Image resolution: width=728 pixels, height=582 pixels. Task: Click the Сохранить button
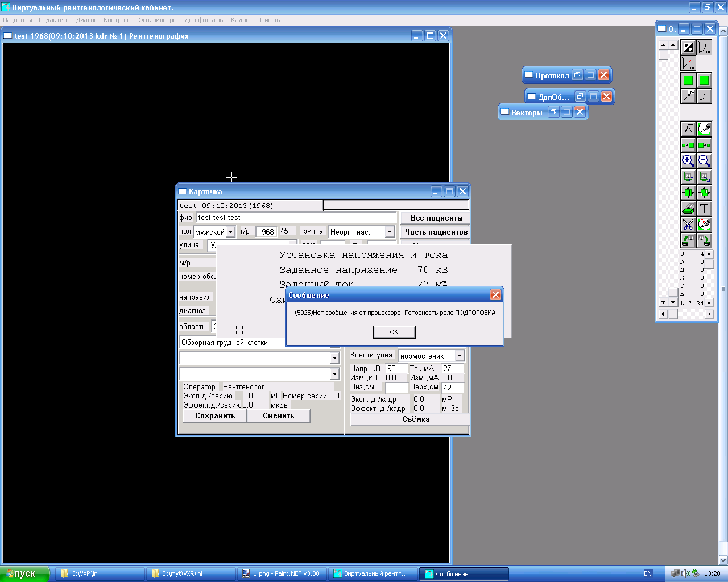click(x=215, y=416)
